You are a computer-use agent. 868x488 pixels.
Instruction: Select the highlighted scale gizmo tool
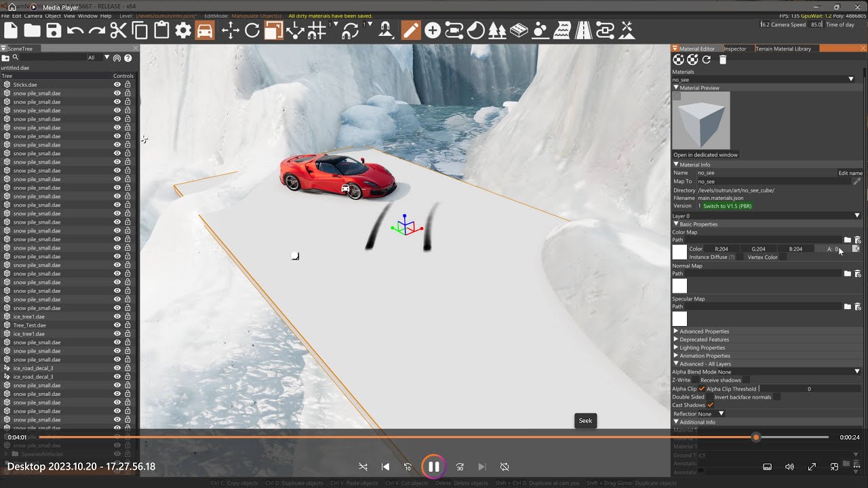(x=273, y=30)
